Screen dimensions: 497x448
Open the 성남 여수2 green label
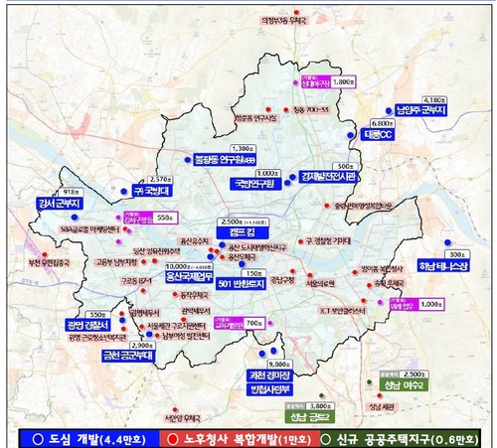[404, 385]
